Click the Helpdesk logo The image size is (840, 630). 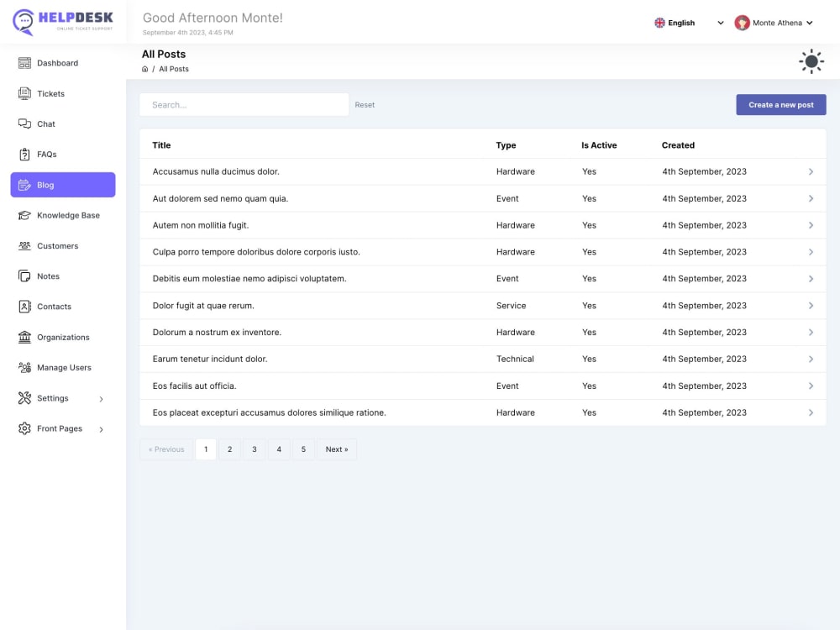(x=63, y=22)
